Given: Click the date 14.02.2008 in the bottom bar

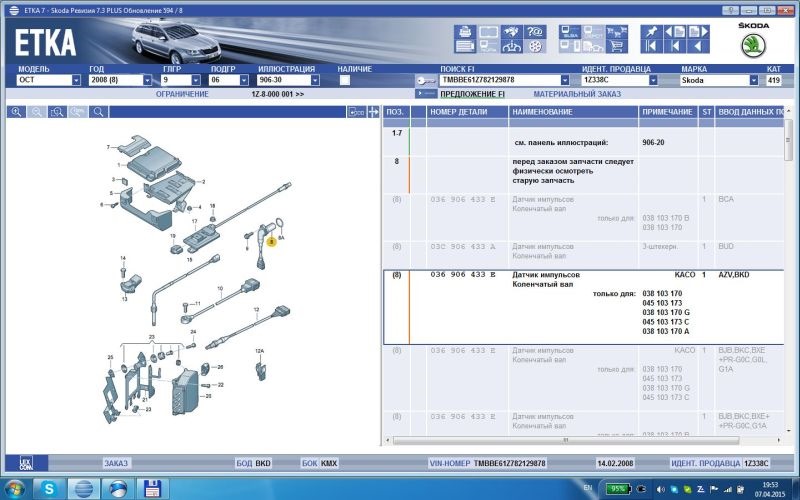Looking at the screenshot, I should 615,463.
